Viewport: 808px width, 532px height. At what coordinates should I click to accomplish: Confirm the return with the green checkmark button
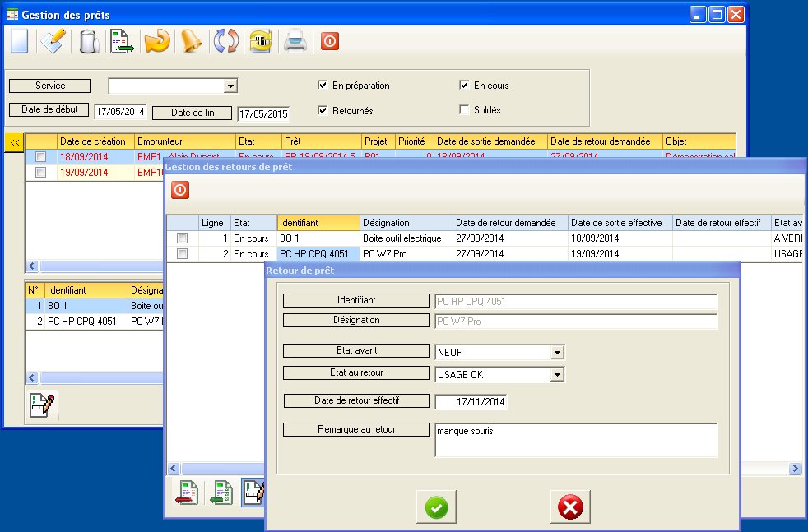coord(436,507)
